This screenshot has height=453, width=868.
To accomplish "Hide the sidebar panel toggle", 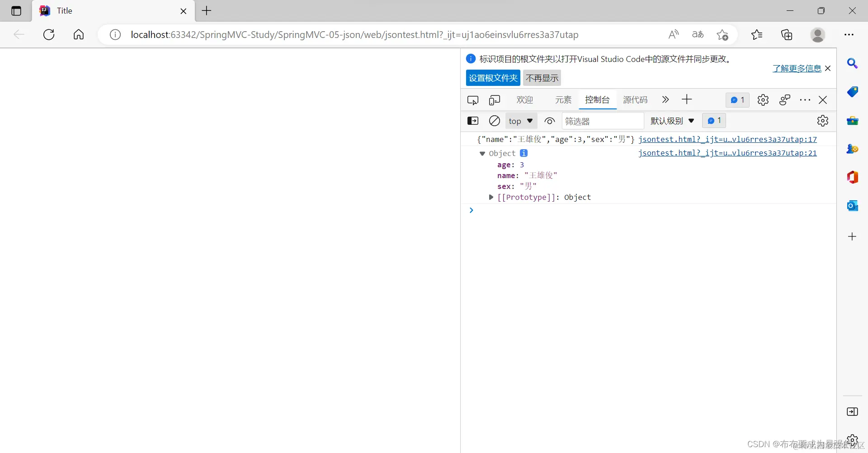I will click(852, 411).
